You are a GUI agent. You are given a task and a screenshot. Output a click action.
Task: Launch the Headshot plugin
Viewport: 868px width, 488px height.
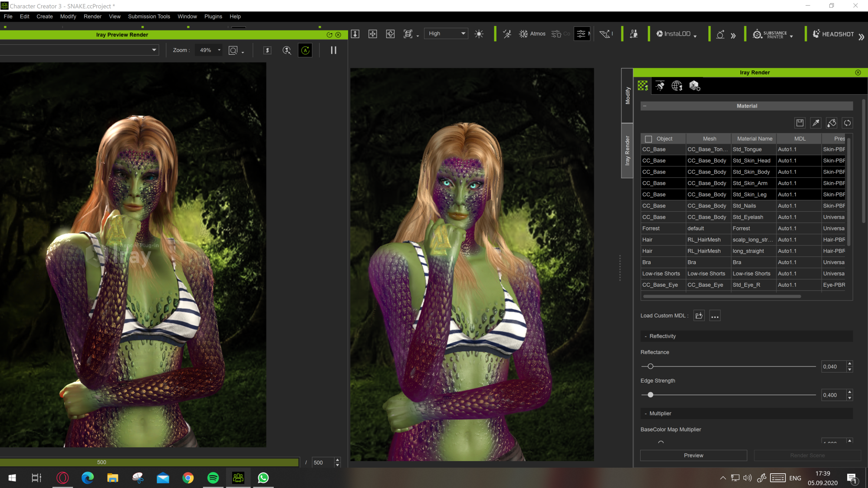[x=833, y=34]
